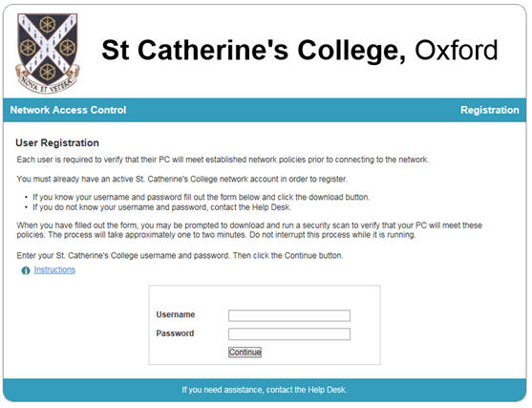Select the Registration label in the blue bar
The width and height of the screenshot is (532, 408).
click(490, 110)
